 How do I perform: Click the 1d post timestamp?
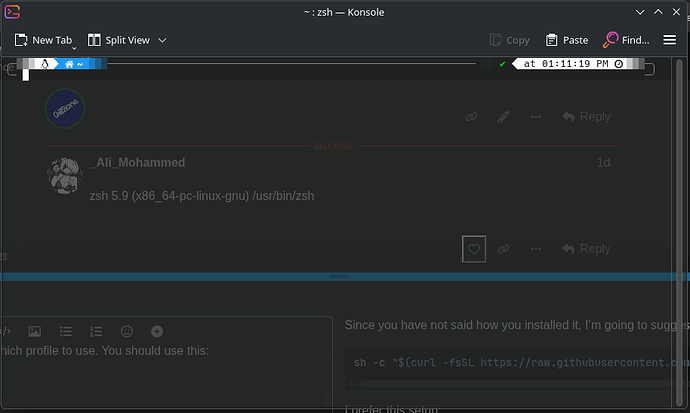point(603,163)
